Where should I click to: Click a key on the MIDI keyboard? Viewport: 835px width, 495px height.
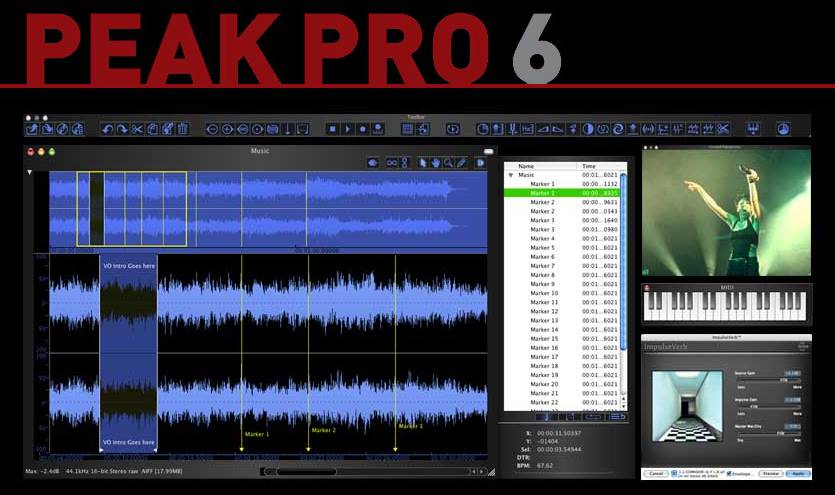coord(725,306)
